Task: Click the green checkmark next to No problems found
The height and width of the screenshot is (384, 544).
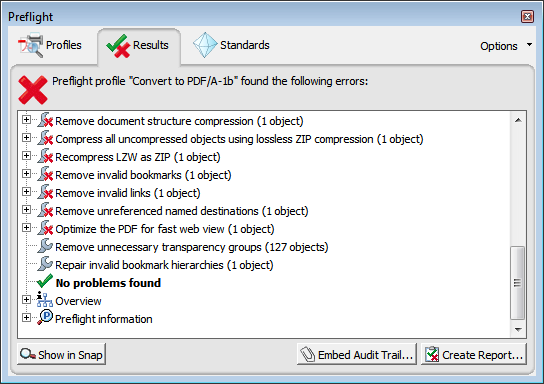Action: click(45, 281)
